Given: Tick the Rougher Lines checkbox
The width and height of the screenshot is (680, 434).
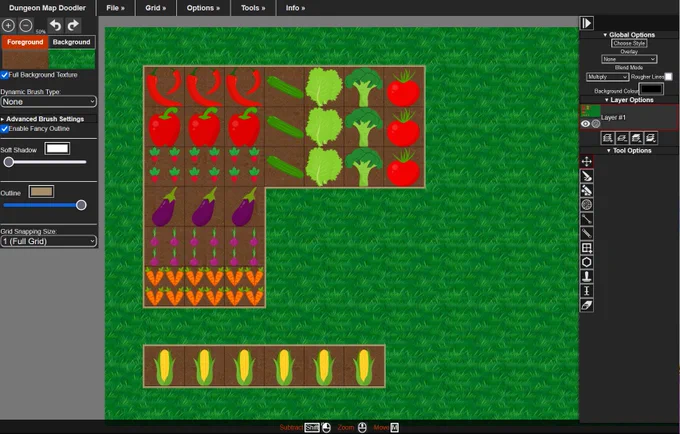Looking at the screenshot, I should 668,77.
